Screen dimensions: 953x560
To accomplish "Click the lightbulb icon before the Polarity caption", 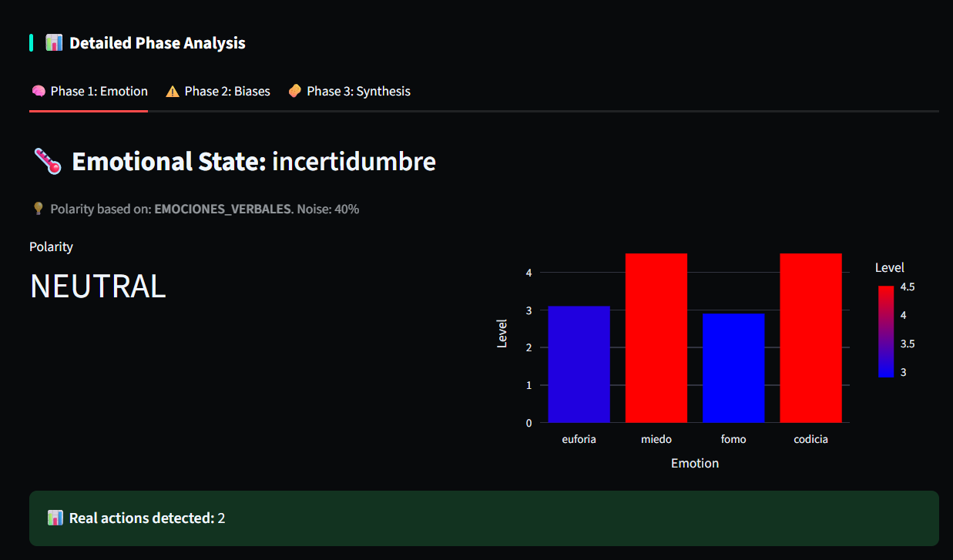I will pos(38,209).
